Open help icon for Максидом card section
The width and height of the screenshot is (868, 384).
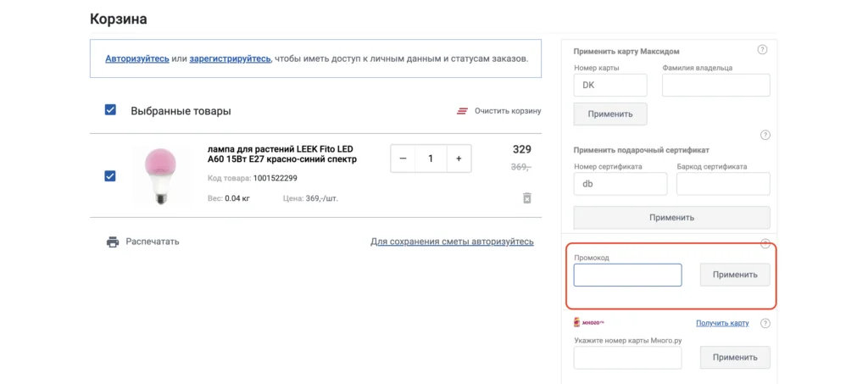(x=762, y=50)
